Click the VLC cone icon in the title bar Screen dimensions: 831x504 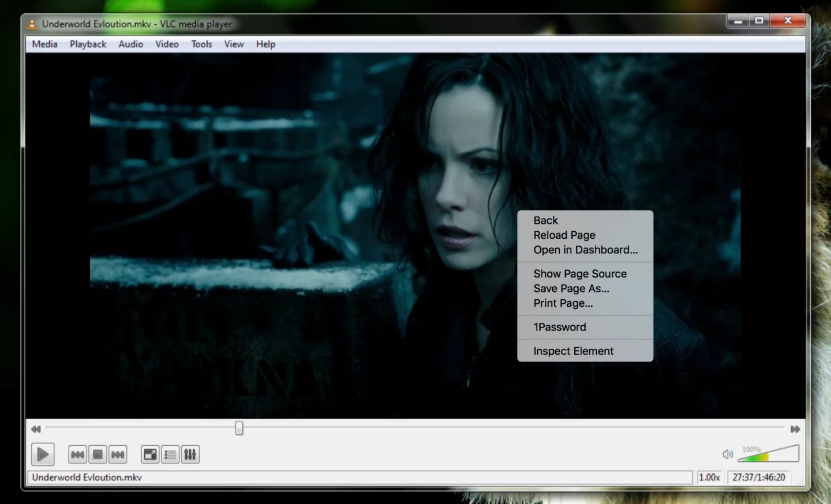[x=31, y=24]
